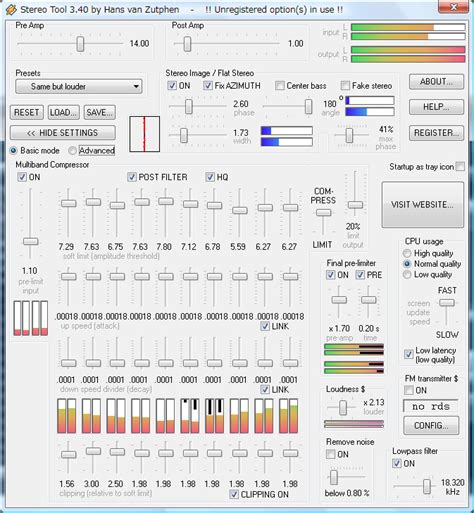Image resolution: width=474 pixels, height=513 pixels.
Task: Click the width slider handle at 1.73
Action: 184,135
